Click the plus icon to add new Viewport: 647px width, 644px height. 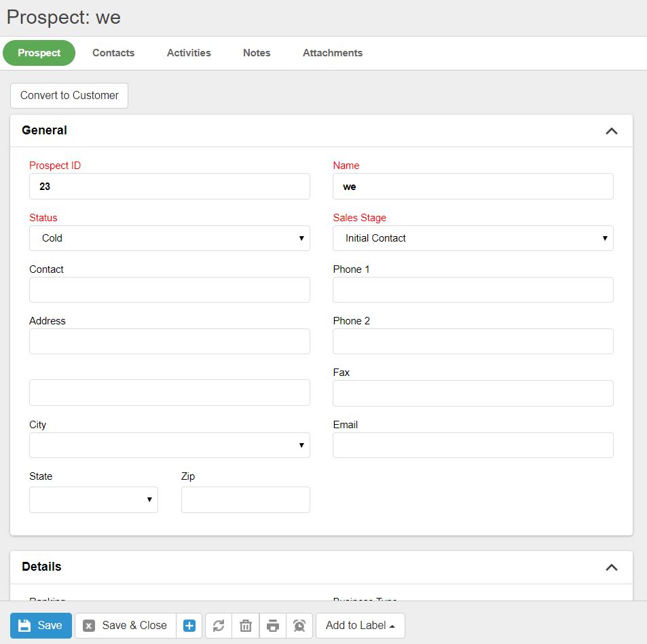[189, 626]
